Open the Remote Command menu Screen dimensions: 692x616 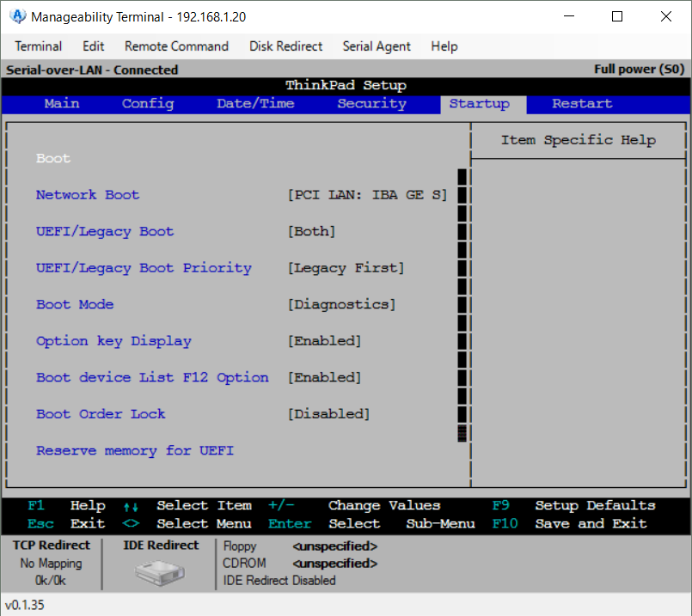[x=176, y=46]
